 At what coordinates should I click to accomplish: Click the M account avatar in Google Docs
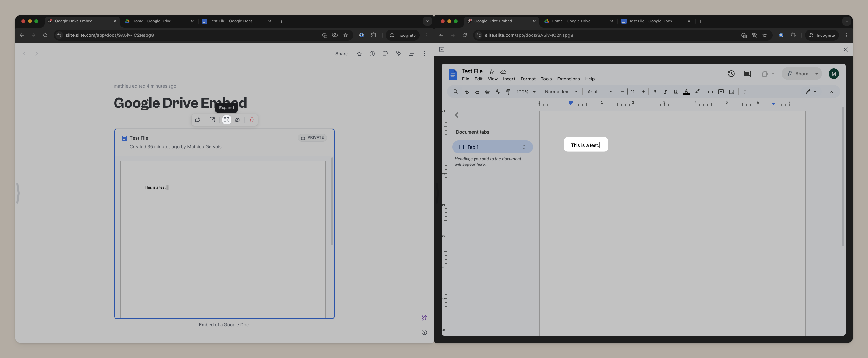834,74
